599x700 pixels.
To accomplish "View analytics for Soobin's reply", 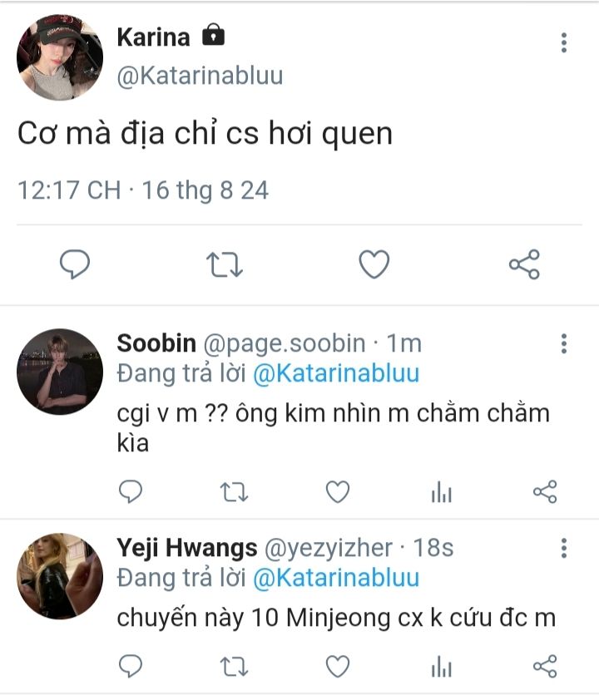I will [441, 492].
